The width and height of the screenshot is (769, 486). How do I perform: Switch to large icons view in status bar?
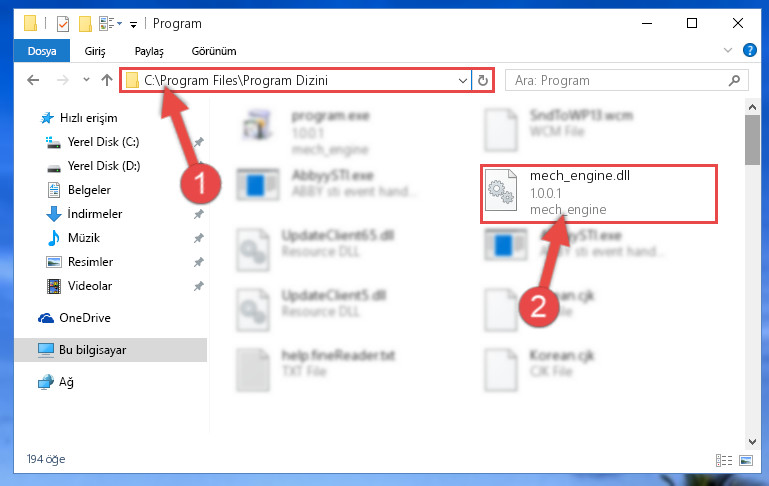coord(746,460)
